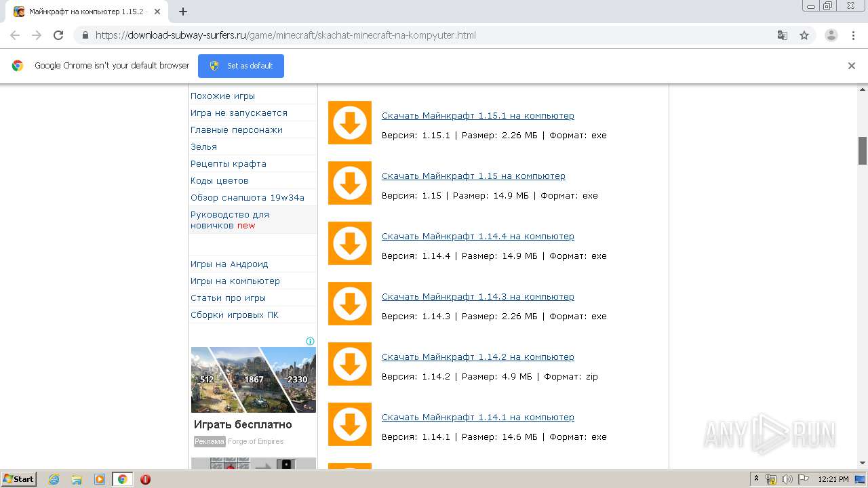Click the taskbar clock showing 12:21 PM
The width and height of the screenshot is (868, 488).
point(833,479)
